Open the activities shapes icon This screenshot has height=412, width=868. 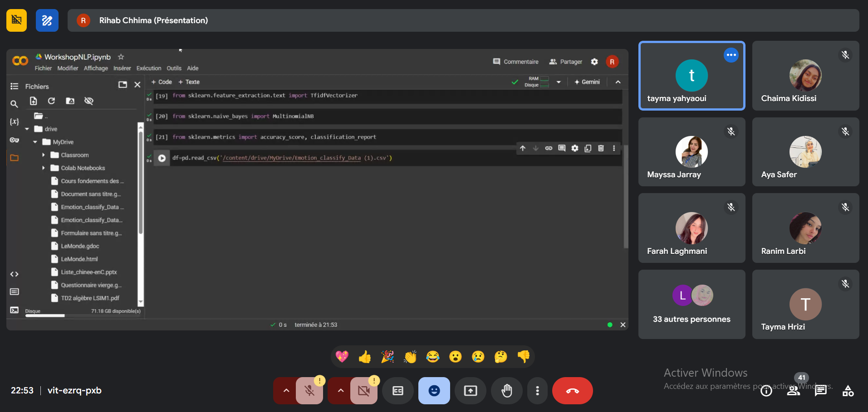coord(848,391)
